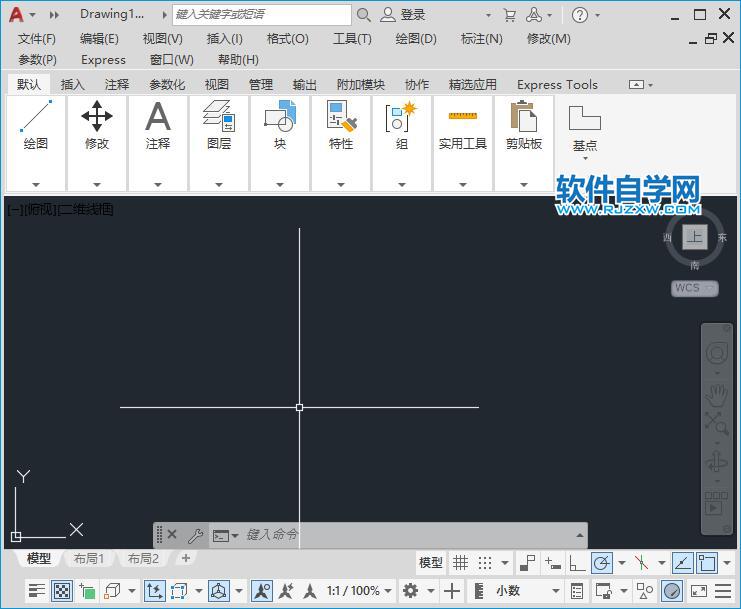Image resolution: width=741 pixels, height=609 pixels.
Task: Expand the 绘图 panel dropdown arrow
Action: coord(35,184)
